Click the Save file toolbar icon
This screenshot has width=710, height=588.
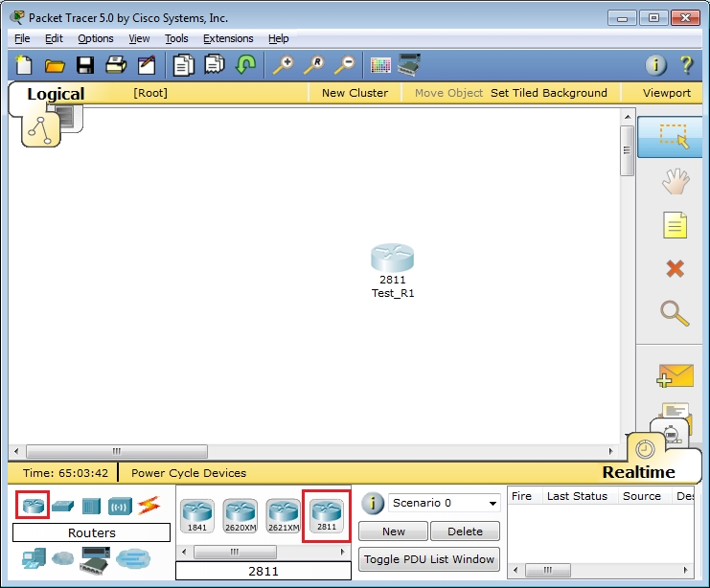(x=85, y=65)
